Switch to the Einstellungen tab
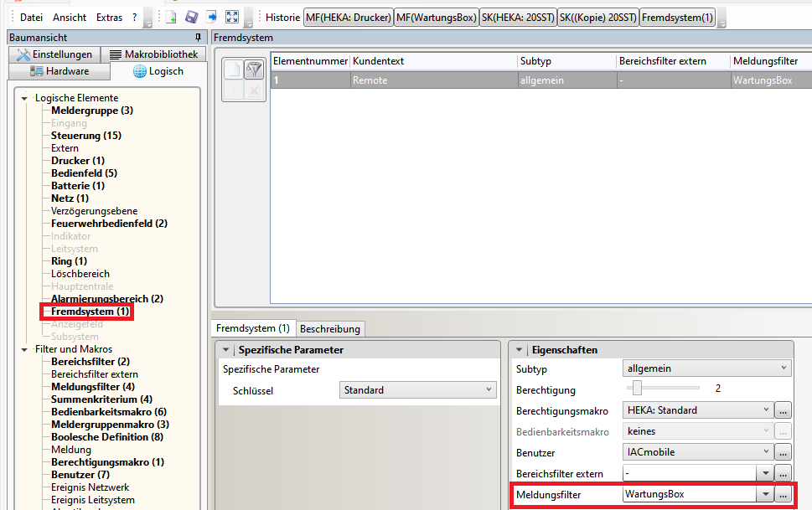This screenshot has width=812, height=510. tap(54, 54)
